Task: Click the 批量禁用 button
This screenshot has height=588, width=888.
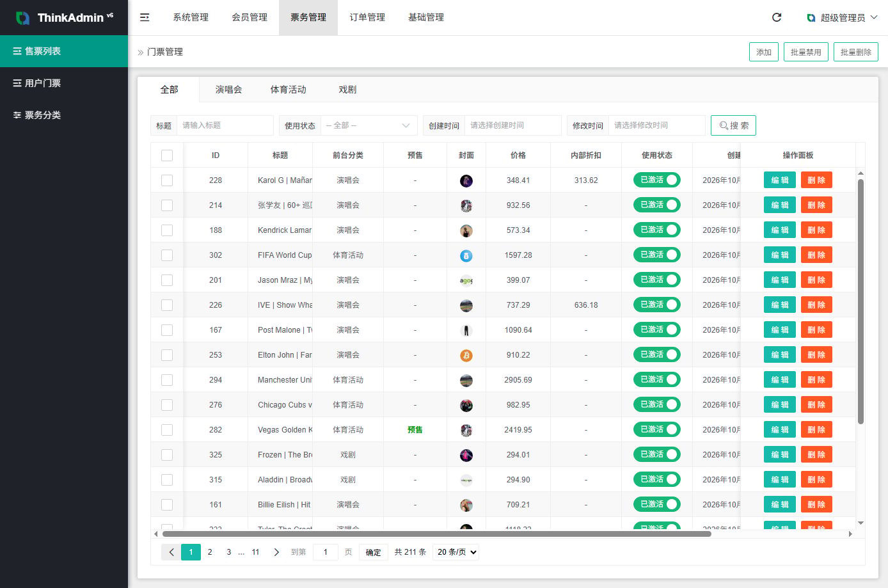Action: click(x=805, y=52)
